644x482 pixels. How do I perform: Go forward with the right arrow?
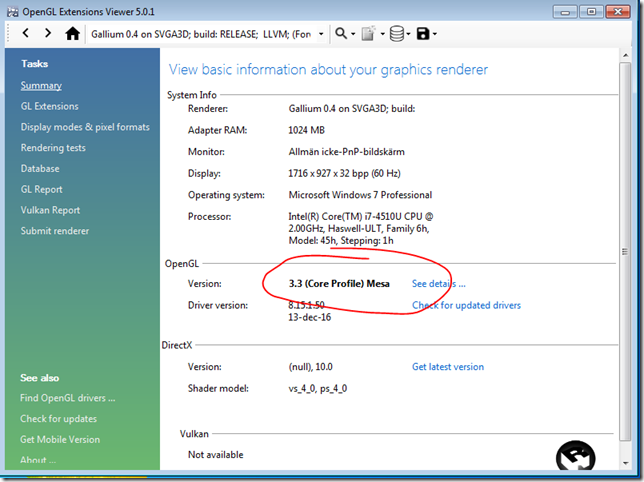[48, 33]
